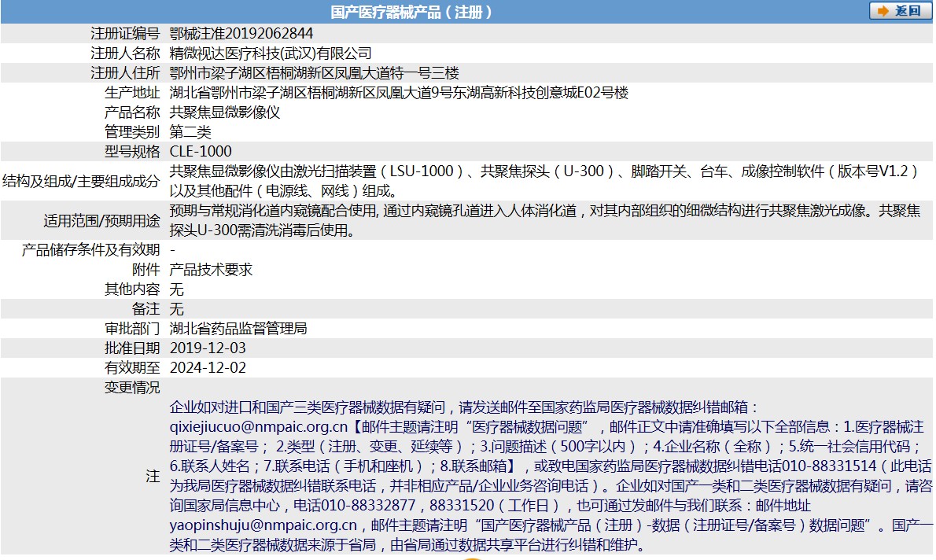This screenshot has height=560, width=936.
Task: Click email address yaopinshuju@nmpaic.org.cn
Action: coord(263,525)
